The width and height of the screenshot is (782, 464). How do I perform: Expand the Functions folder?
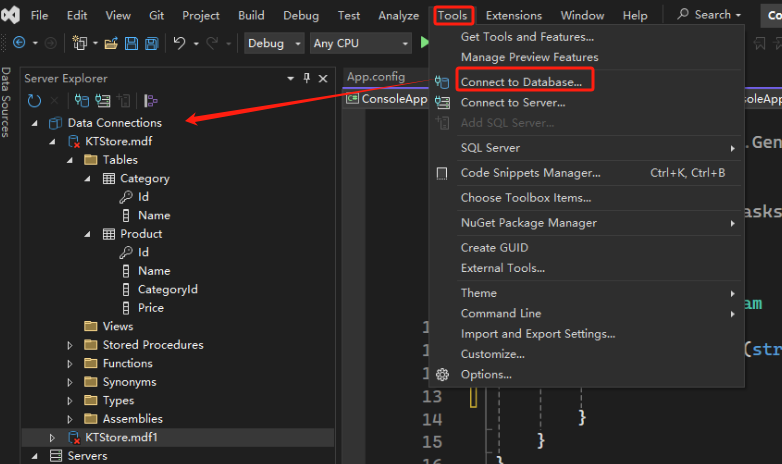click(x=70, y=364)
